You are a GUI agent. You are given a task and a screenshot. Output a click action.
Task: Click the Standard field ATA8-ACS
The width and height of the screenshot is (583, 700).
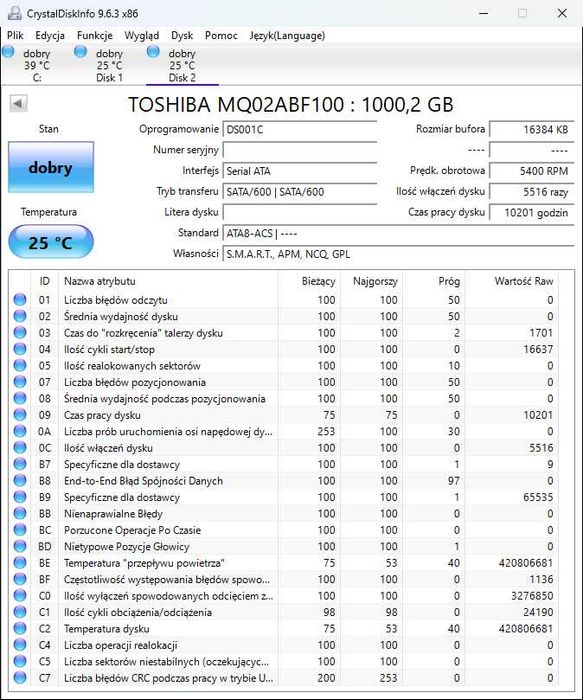pos(398,233)
